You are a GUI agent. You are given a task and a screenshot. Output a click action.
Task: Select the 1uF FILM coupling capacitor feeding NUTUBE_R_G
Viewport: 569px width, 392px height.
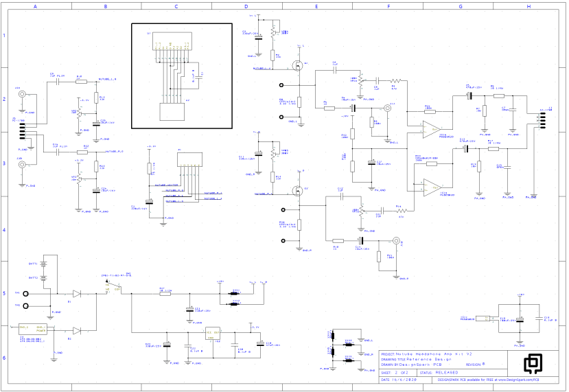58,152
